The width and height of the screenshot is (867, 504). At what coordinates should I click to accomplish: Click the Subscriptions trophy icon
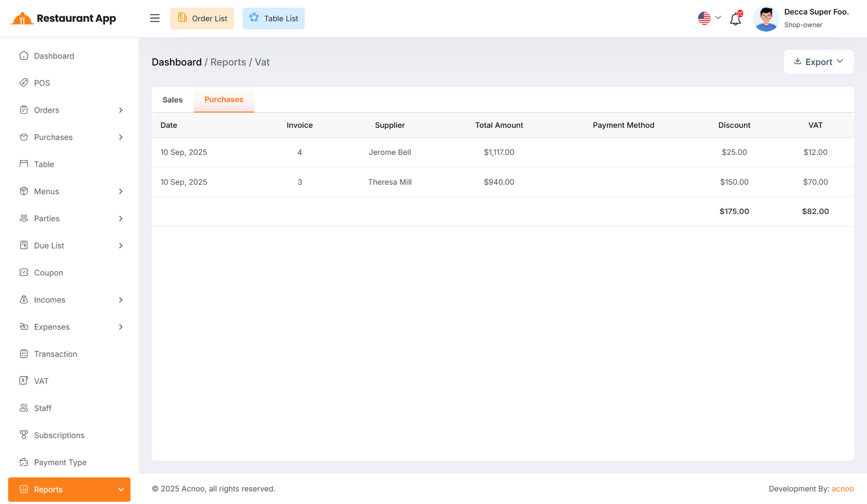coord(24,435)
